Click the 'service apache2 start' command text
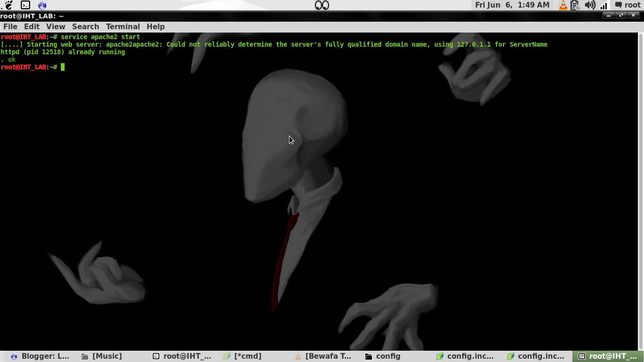 100,37
